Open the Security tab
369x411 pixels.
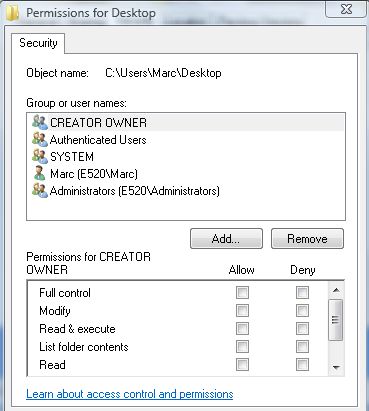(x=38, y=43)
